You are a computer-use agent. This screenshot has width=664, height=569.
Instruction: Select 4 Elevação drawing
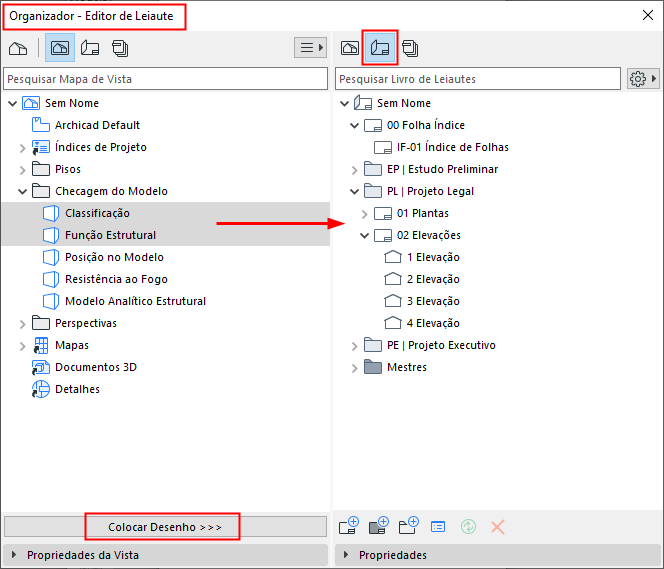[x=433, y=323]
